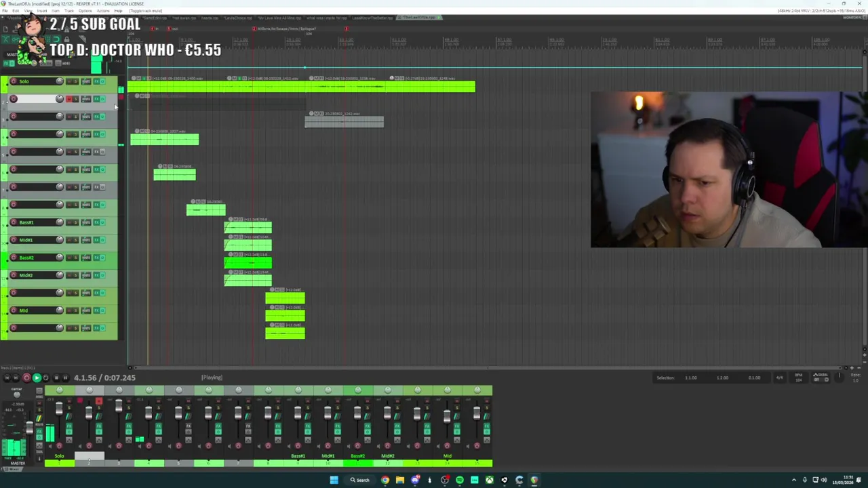Open the Windows Start menu
Image resolution: width=868 pixels, height=488 pixels.
pos(334,480)
